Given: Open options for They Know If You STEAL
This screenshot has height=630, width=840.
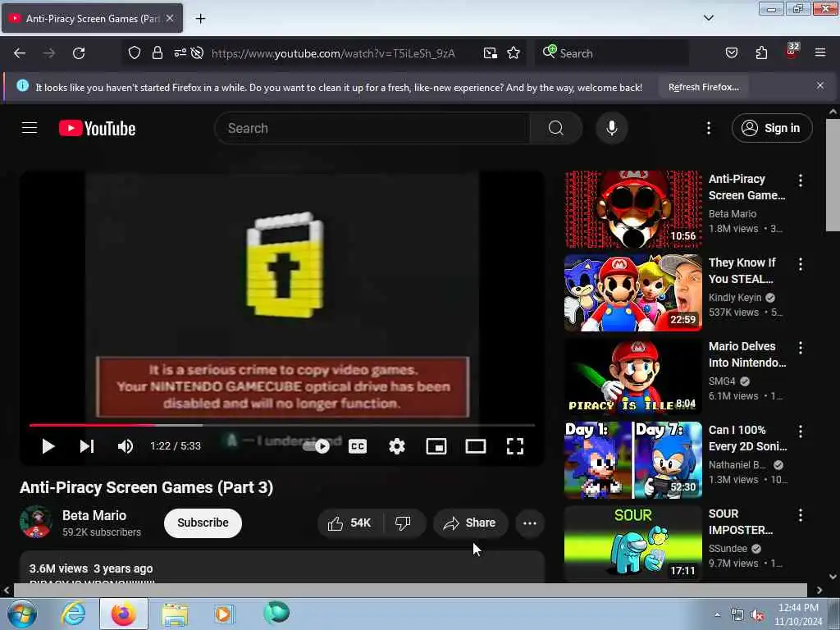Looking at the screenshot, I should click(801, 264).
